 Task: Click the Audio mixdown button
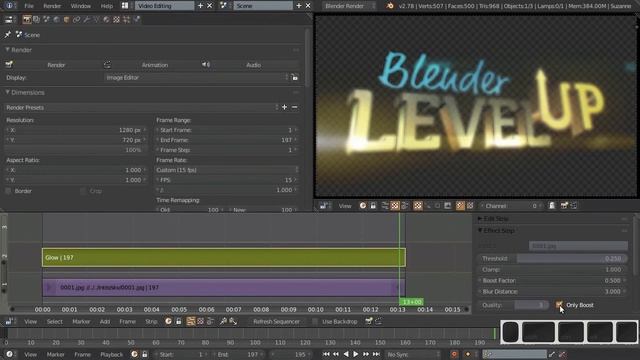point(250,65)
